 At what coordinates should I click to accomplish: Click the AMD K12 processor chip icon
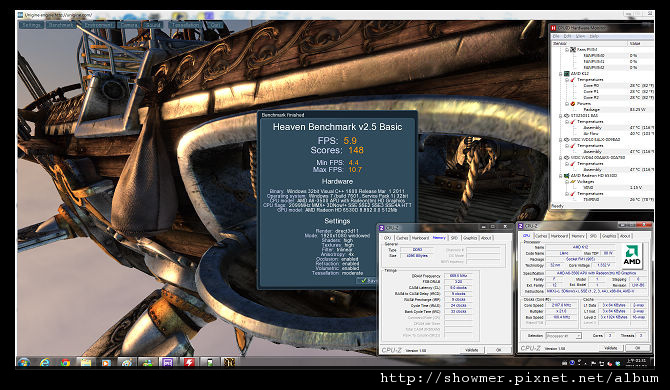[x=567, y=73]
